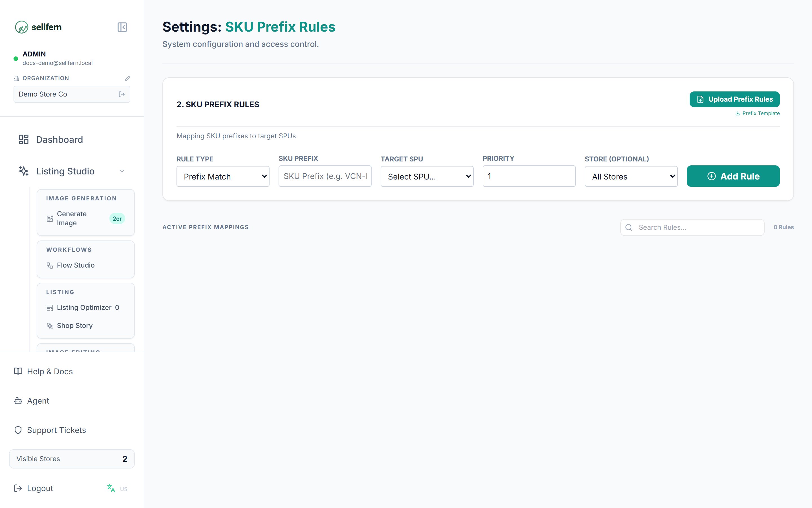Open Generate Image page

[85, 218]
